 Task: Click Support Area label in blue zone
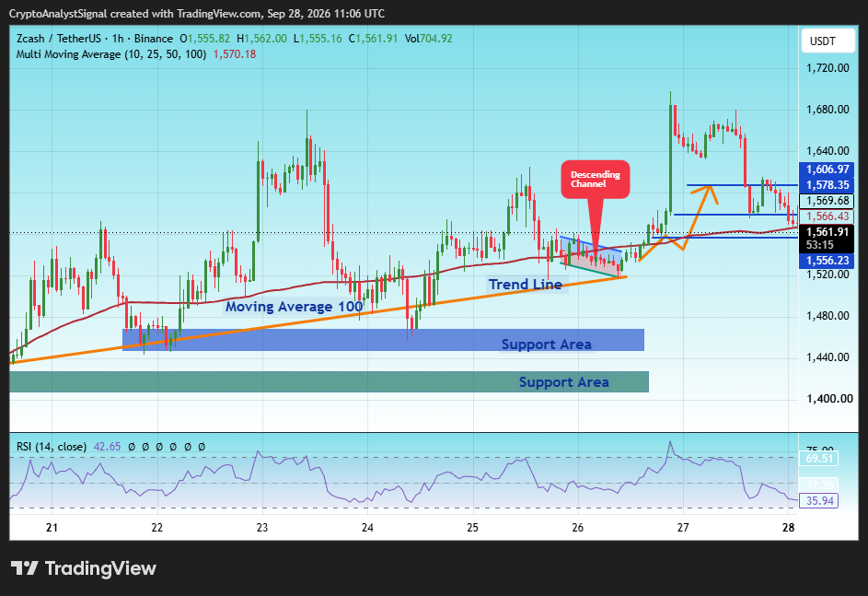point(547,345)
